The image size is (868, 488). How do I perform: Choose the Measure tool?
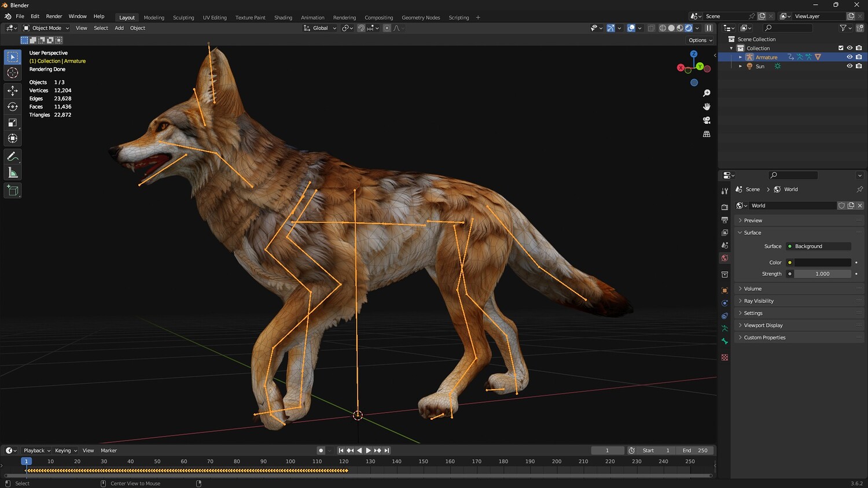tap(13, 173)
